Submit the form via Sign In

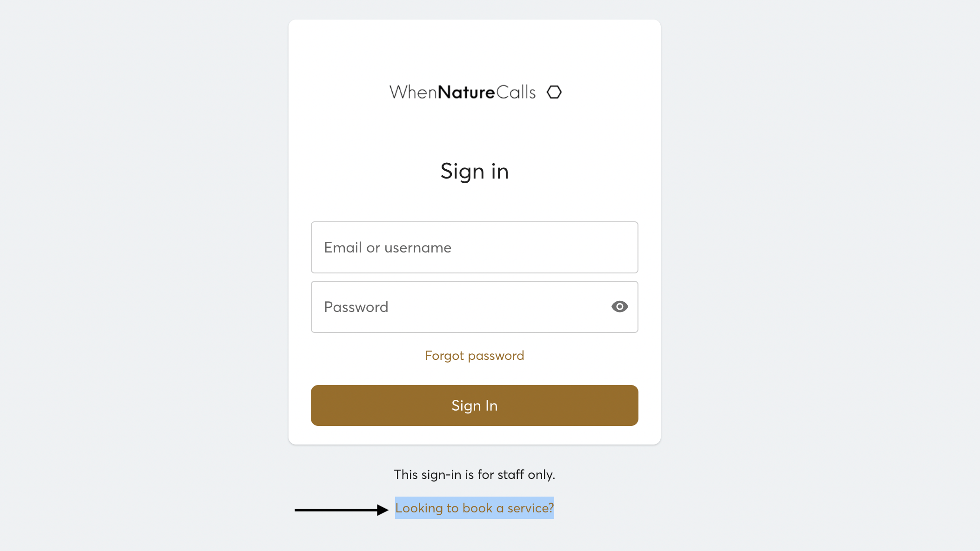474,405
